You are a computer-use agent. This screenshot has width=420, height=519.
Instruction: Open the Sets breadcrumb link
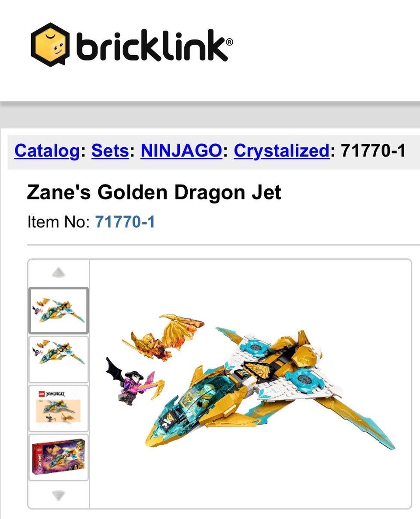click(110, 151)
